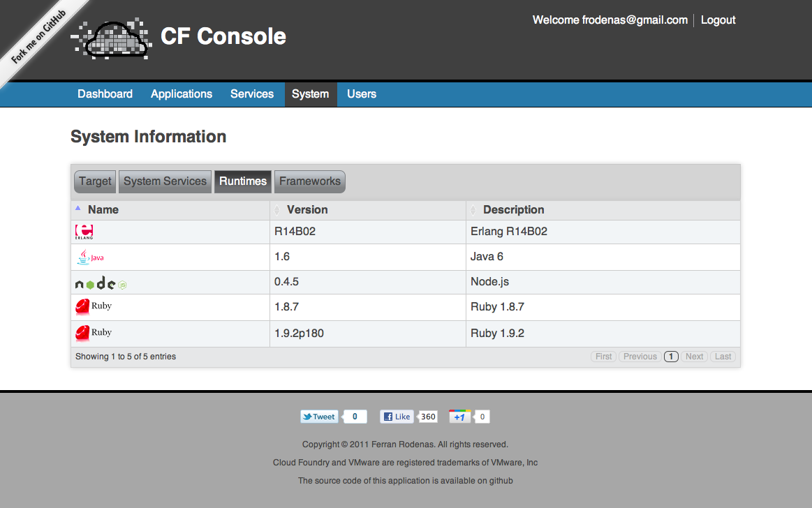
Task: Click the Java 6 description cell
Action: [603, 257]
